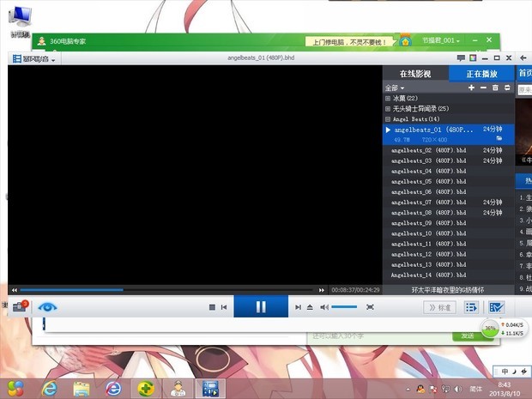Open the 全部 filter dropdown
This screenshot has width=532, height=399.
click(394, 88)
